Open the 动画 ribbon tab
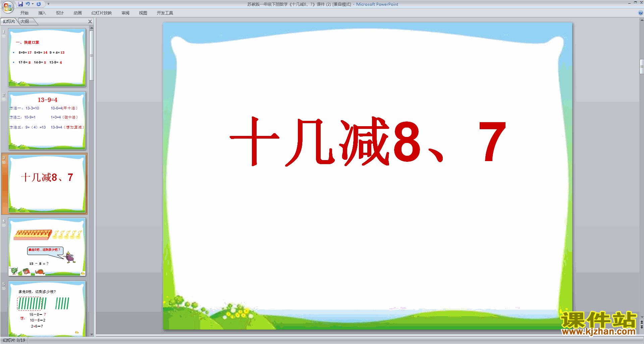Screen dimensions: 644x344 [x=77, y=13]
